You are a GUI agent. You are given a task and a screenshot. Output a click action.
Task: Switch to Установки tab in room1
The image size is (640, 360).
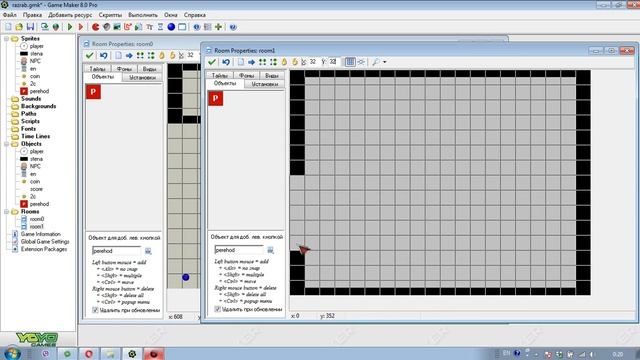[x=264, y=84]
